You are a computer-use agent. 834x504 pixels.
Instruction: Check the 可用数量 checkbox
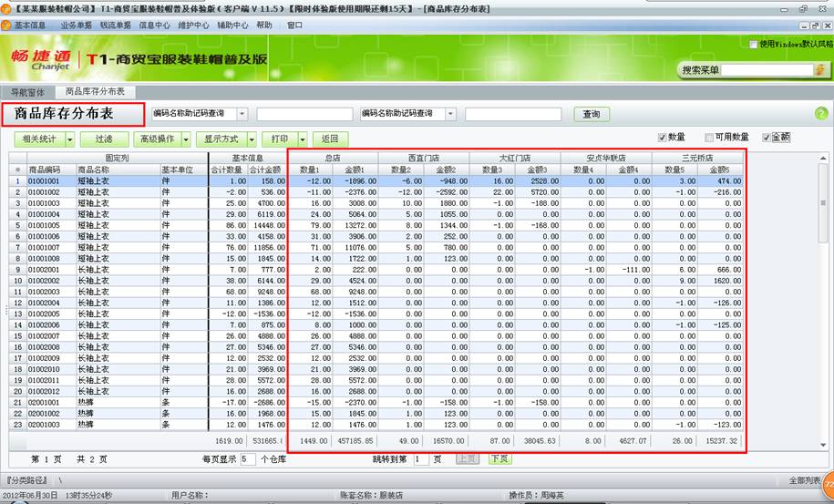click(x=708, y=138)
